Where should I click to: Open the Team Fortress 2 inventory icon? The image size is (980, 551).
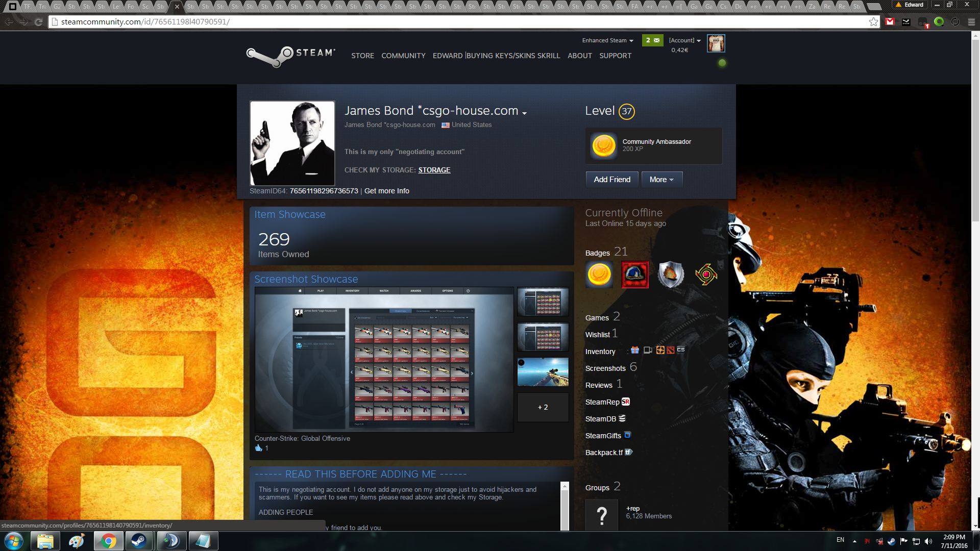[660, 350]
